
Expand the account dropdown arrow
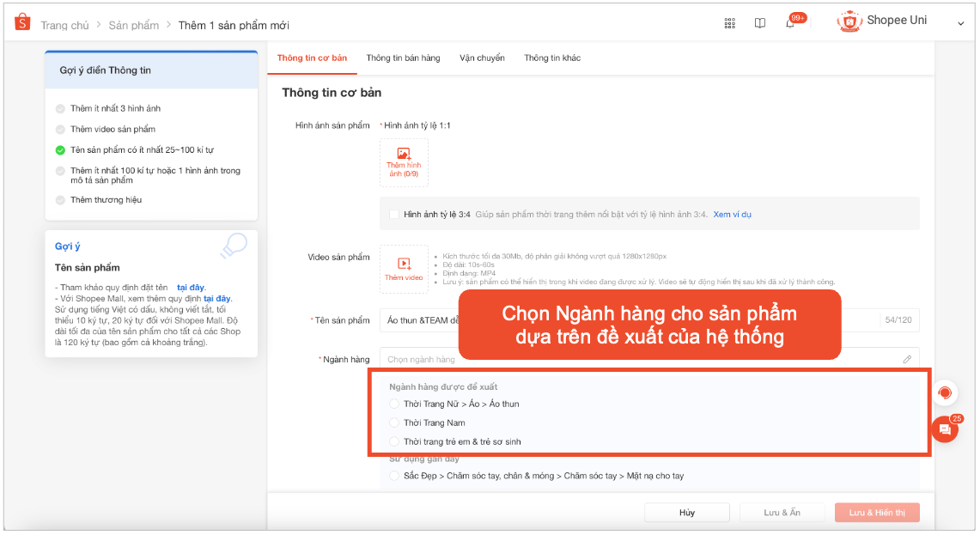pos(960,24)
